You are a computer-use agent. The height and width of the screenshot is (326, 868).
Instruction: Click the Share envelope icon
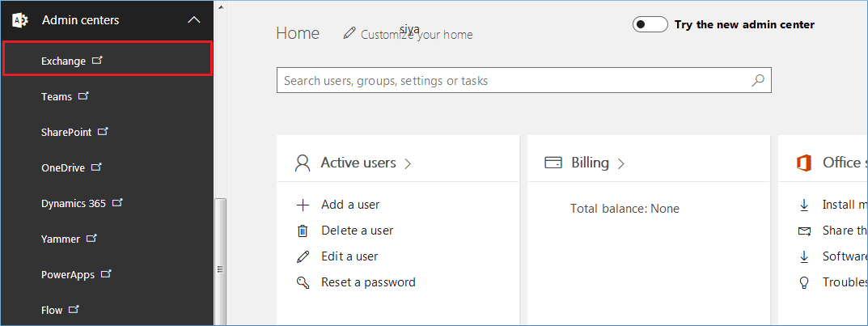click(x=804, y=231)
